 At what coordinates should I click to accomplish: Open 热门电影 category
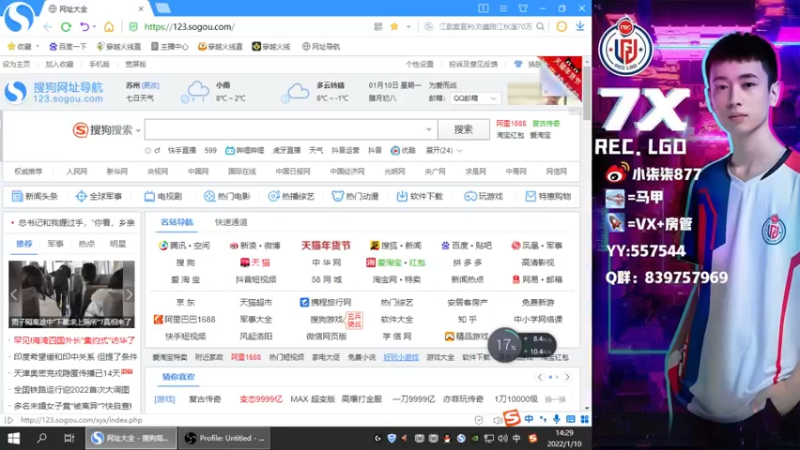click(x=227, y=196)
